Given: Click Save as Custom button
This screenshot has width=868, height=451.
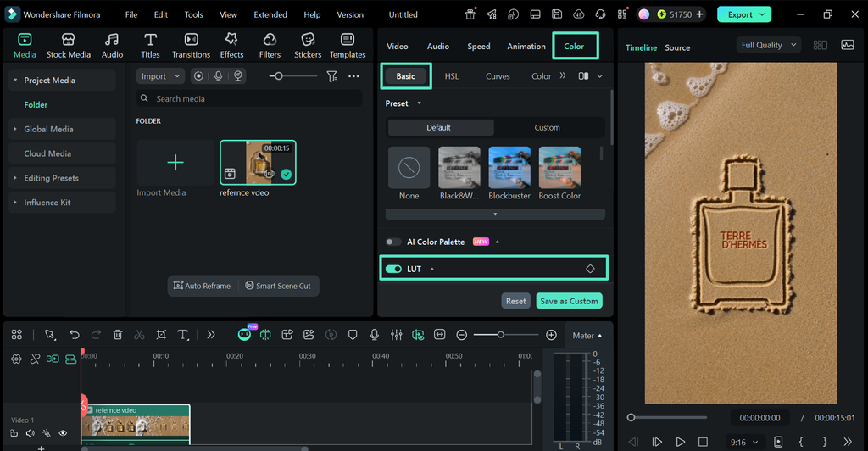Looking at the screenshot, I should click(x=569, y=301).
